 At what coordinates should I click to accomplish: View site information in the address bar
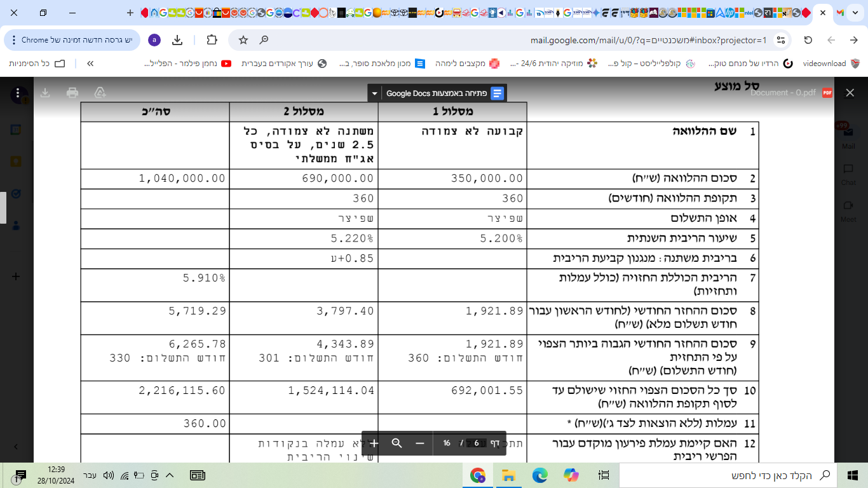781,40
